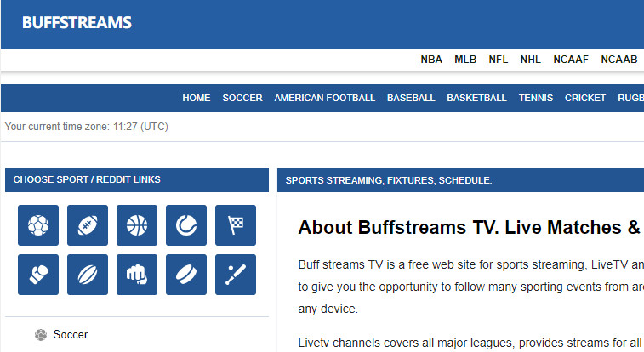Select the American football icon tile
644x352 pixels.
[88, 225]
